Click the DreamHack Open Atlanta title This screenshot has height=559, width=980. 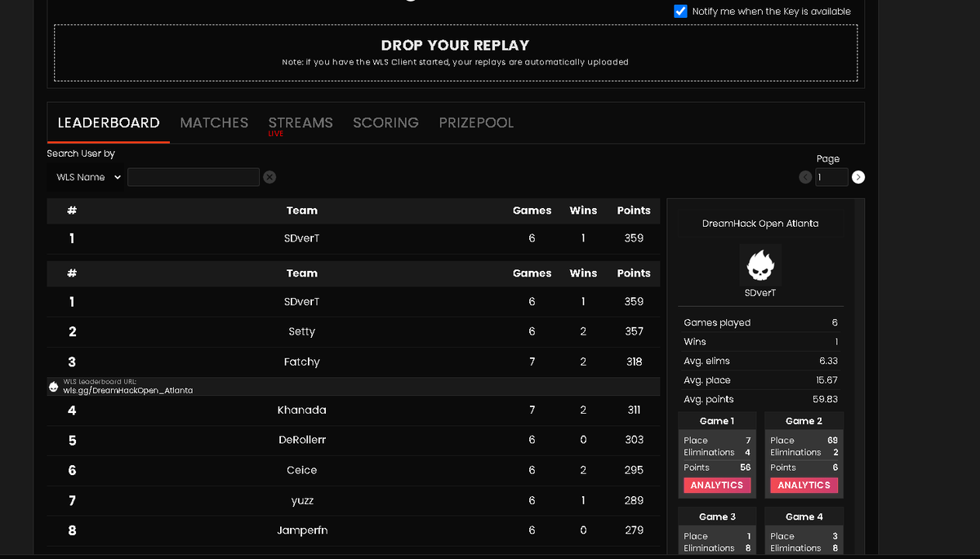coord(760,223)
